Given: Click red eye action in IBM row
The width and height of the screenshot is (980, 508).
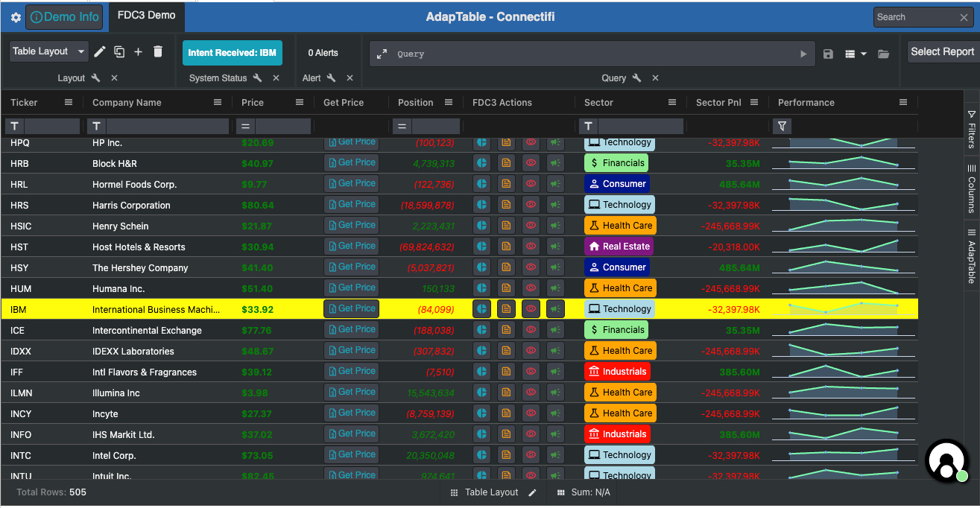Looking at the screenshot, I should [531, 308].
